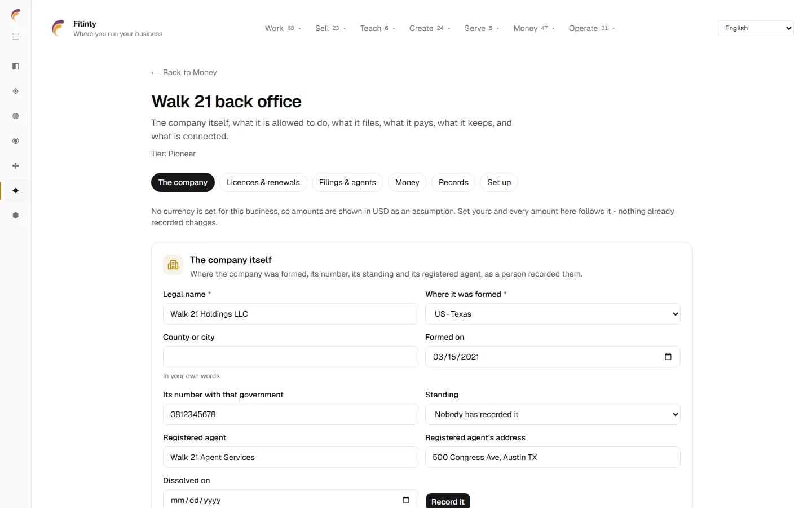Click the outlined diamond sidebar icon
Screen dimensions: 812x508
(x=16, y=91)
